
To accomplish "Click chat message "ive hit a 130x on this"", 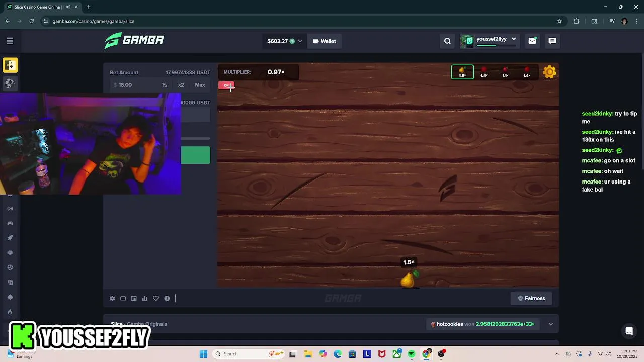I will point(609,136).
